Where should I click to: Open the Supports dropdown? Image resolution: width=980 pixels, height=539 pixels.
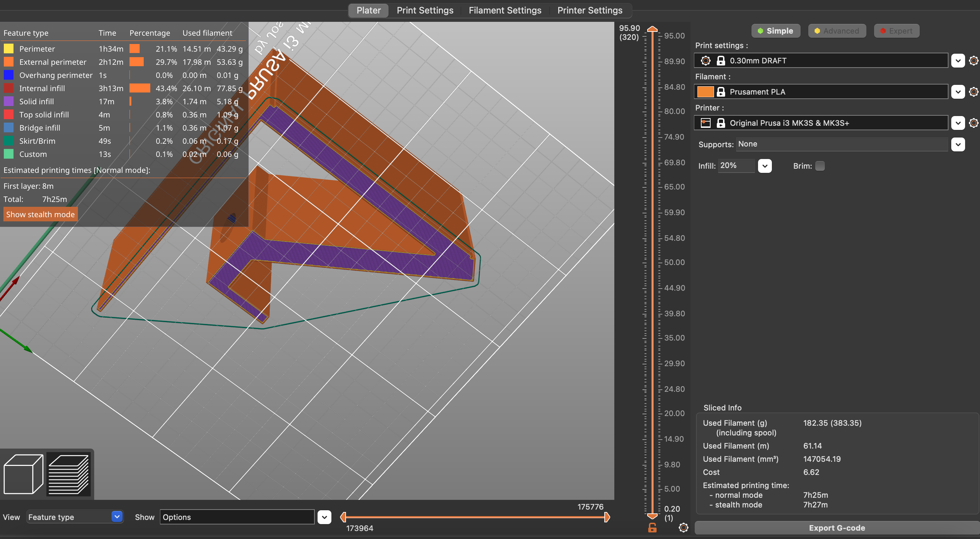tap(958, 144)
